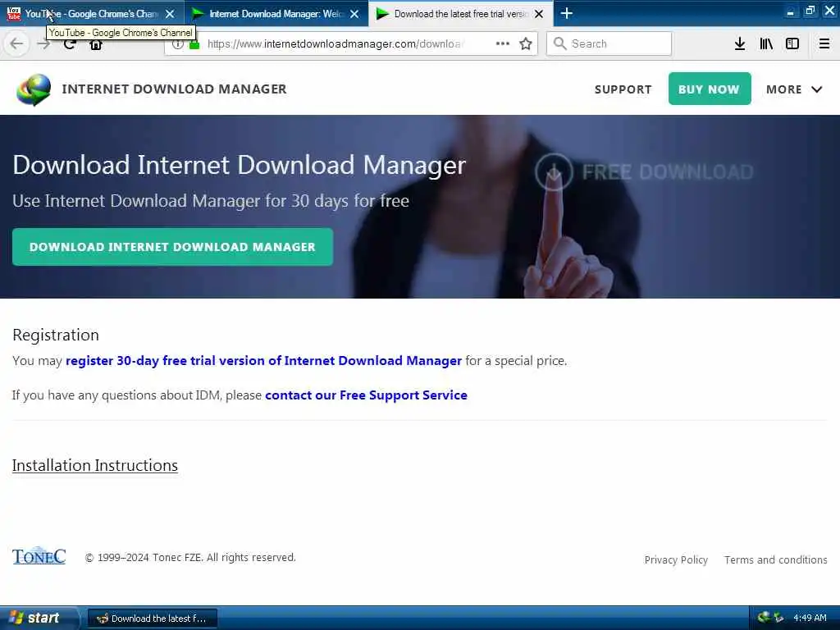This screenshot has width=840, height=630.
Task: Expand the MORE dropdown menu
Action: click(794, 89)
